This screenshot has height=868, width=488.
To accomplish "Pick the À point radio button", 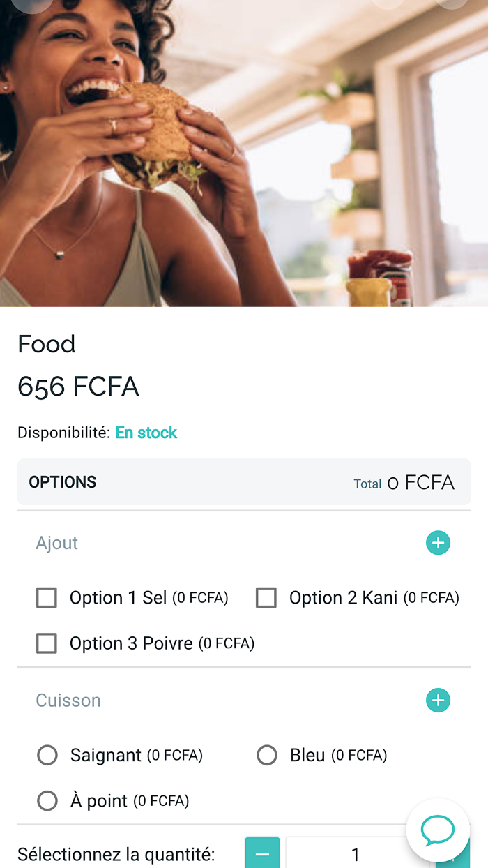I will point(47,801).
